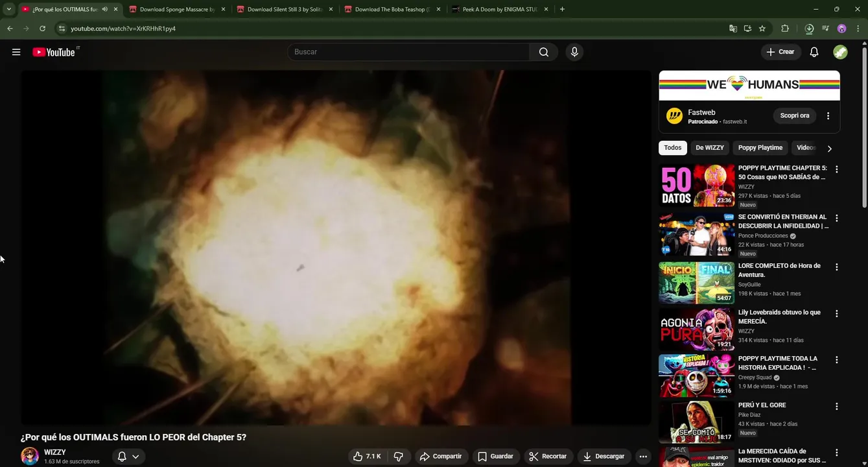Click the Recortar clip button
868x467 pixels.
click(x=548, y=457)
